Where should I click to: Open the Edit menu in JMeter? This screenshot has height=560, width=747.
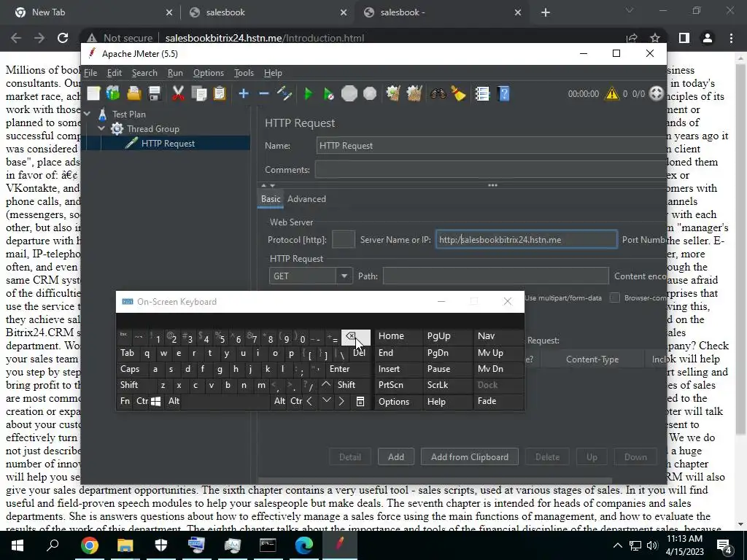(115, 73)
